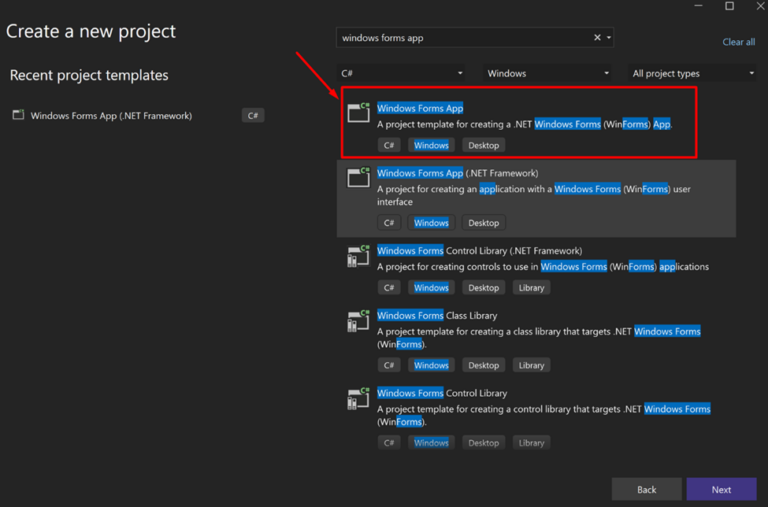Screen dimensions: 768x507
Task: Click the Windows Forms App template icon
Action: point(358,112)
